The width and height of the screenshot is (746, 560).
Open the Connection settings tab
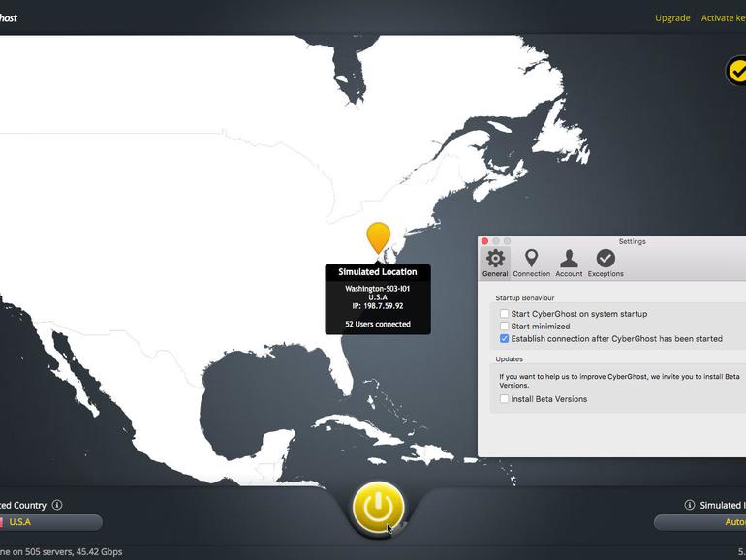[532, 264]
